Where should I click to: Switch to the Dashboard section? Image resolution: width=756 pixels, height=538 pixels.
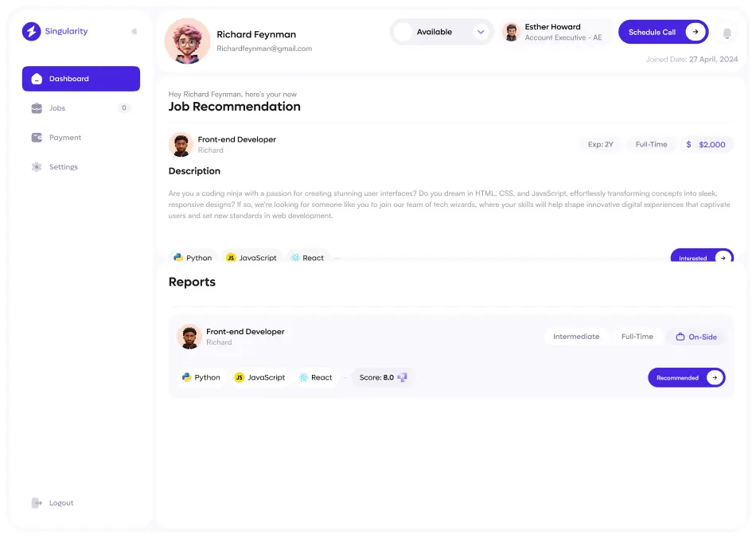click(68, 79)
